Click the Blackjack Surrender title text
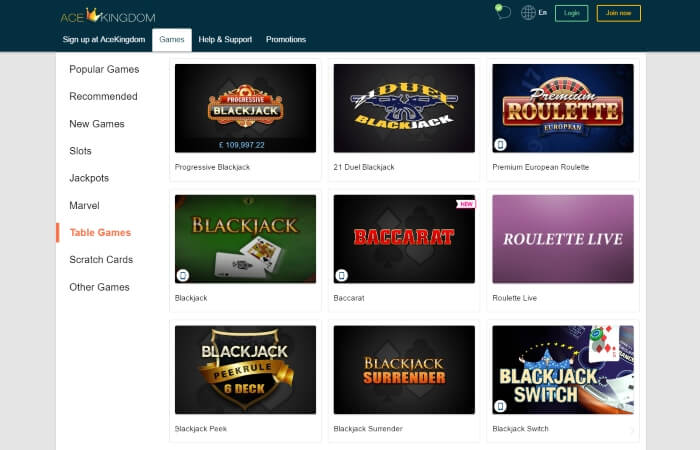 (x=368, y=429)
